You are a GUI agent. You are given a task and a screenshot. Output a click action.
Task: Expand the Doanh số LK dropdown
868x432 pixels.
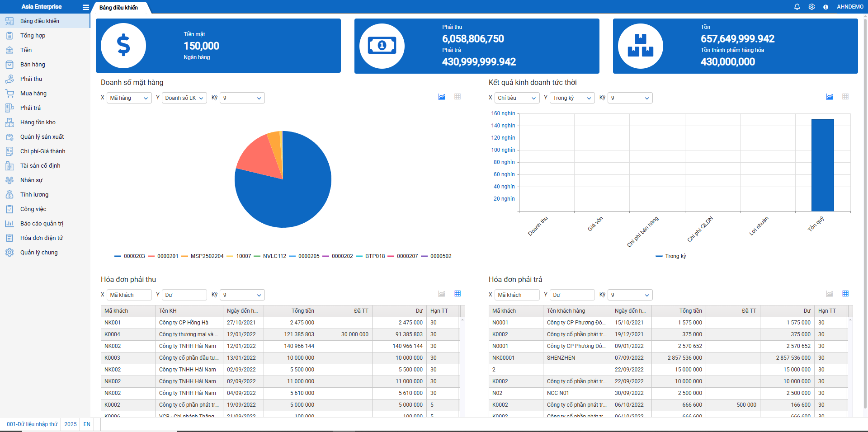coord(184,98)
